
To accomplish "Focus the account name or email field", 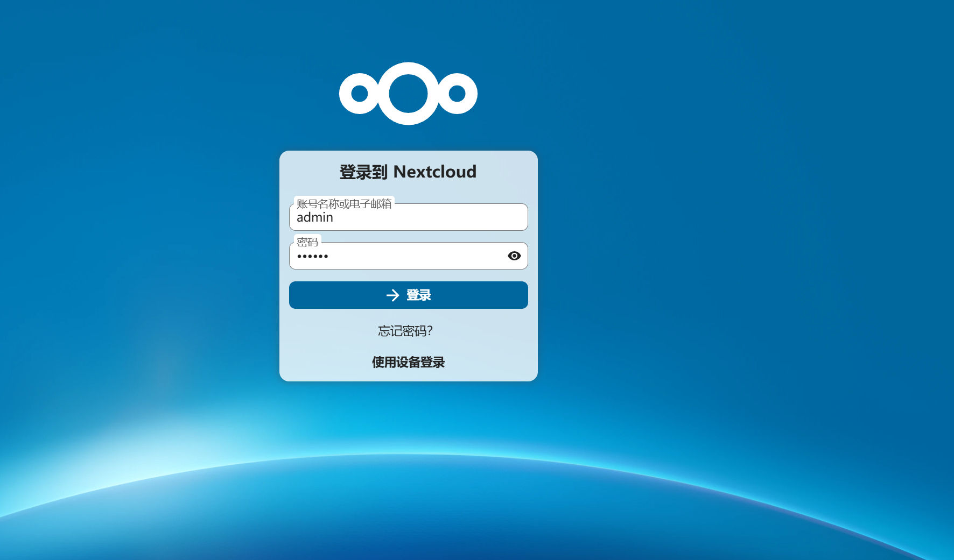I will pos(408,217).
